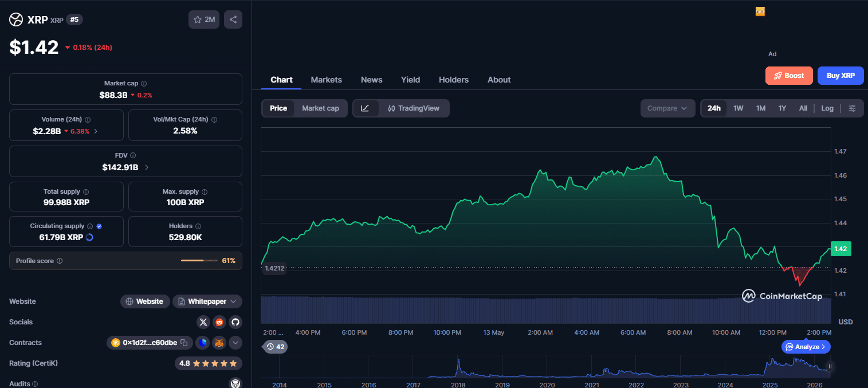Switch to line chart view

pyautogui.click(x=366, y=108)
